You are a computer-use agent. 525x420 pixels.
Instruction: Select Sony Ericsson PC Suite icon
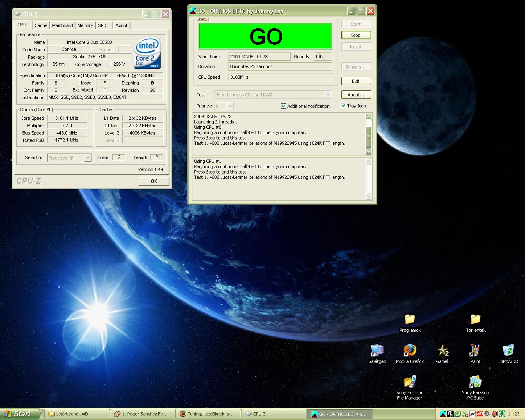(x=475, y=388)
